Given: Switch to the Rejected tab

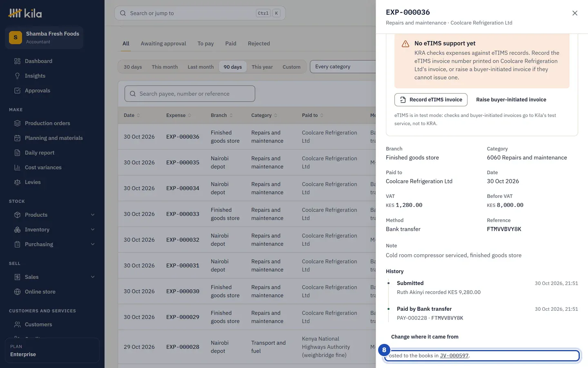Looking at the screenshot, I should (259, 44).
